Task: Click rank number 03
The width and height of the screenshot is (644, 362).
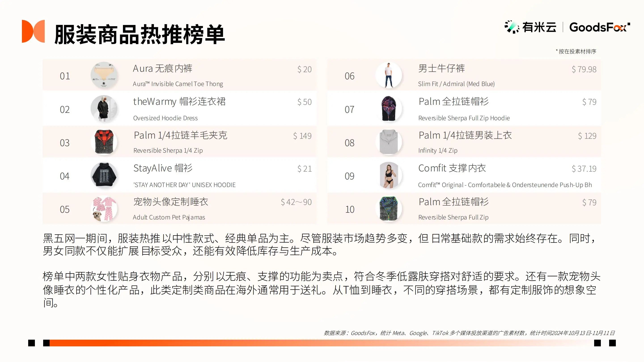Action: (65, 143)
